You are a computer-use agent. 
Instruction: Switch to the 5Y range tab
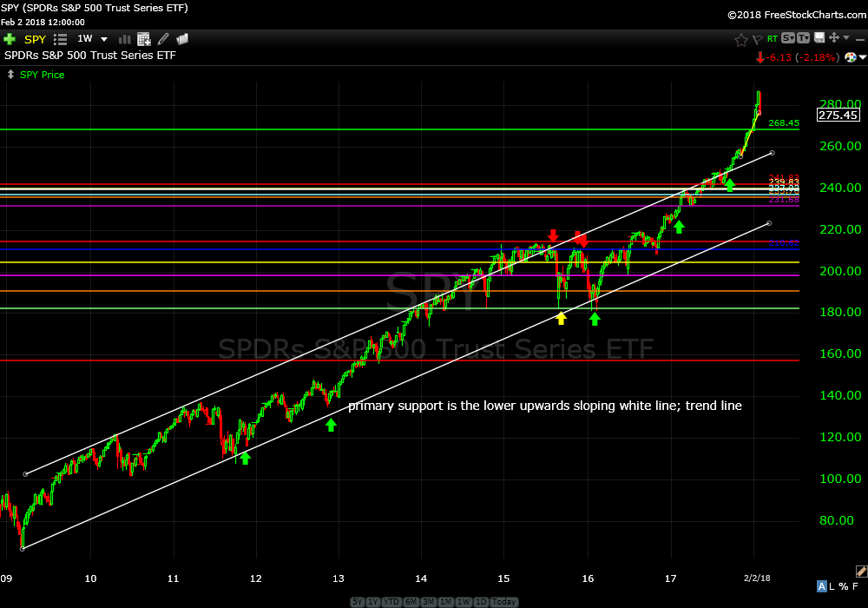point(358,602)
